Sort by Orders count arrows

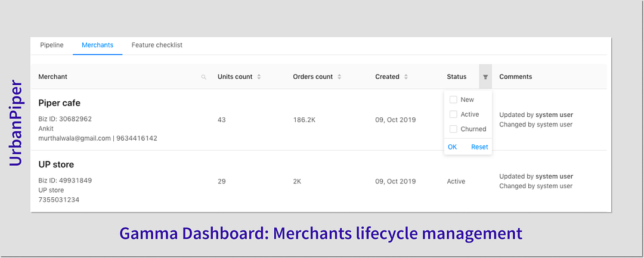point(339,77)
